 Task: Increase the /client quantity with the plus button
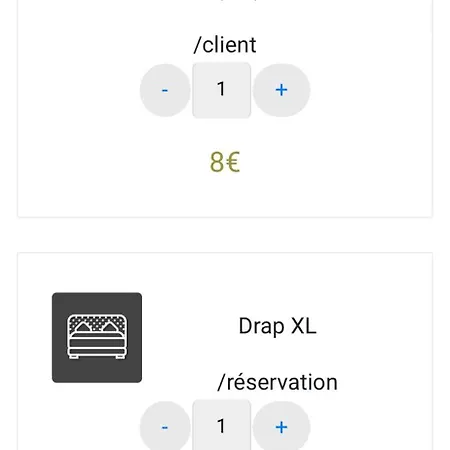pyautogui.click(x=282, y=90)
